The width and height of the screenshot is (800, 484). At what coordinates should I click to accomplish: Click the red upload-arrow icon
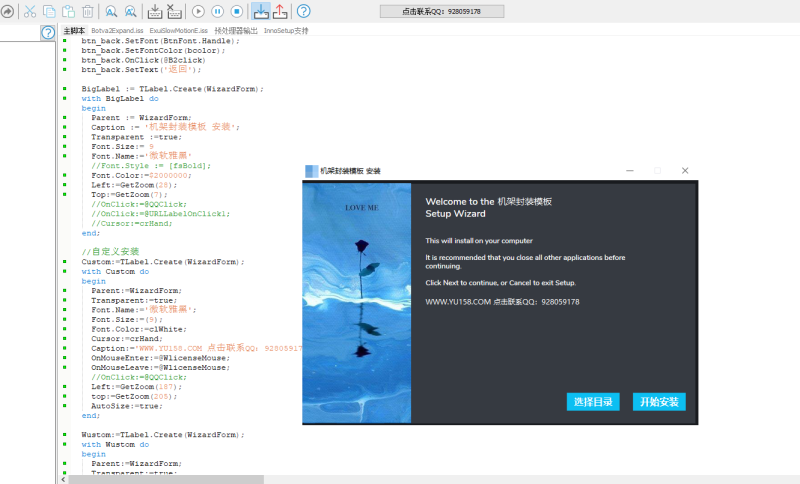coord(280,11)
